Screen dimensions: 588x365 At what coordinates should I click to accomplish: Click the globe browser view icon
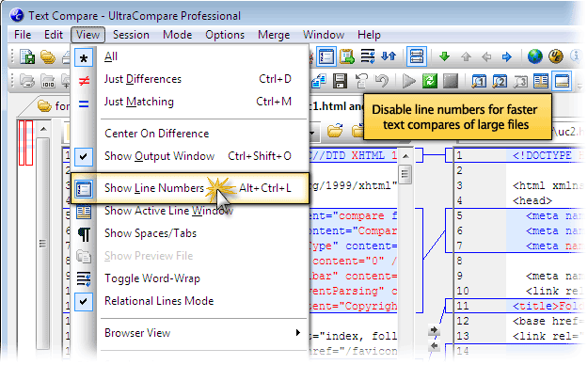click(x=535, y=56)
